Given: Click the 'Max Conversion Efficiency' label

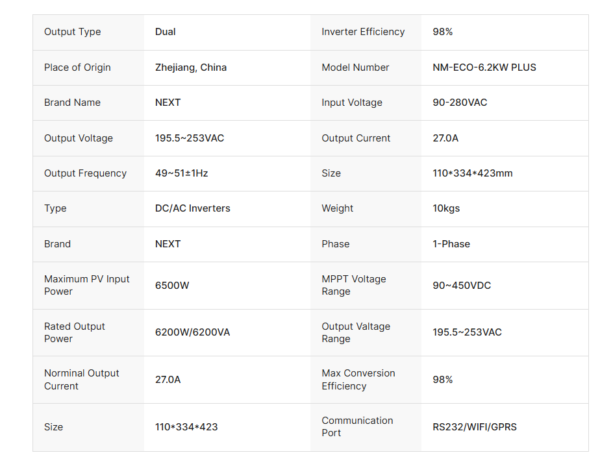Looking at the screenshot, I should point(358,379).
